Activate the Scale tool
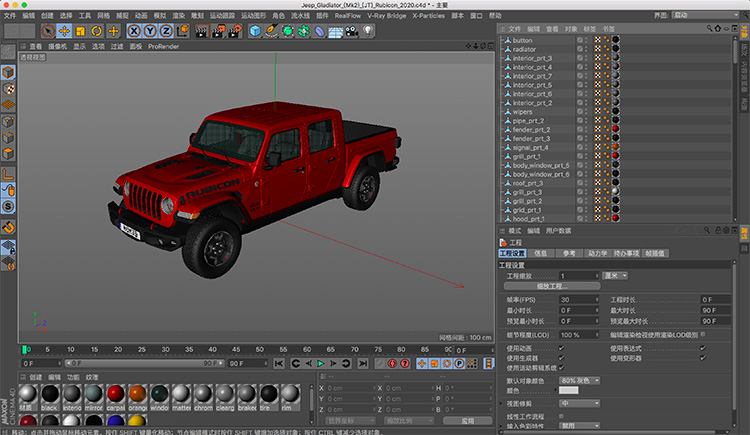The width and height of the screenshot is (750, 435). 80,31
